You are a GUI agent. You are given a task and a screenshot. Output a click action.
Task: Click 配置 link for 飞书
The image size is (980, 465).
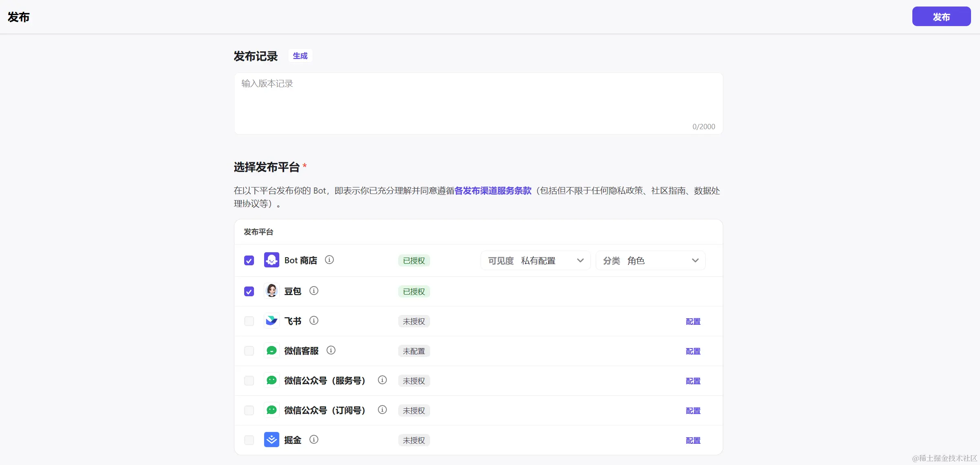pos(693,322)
